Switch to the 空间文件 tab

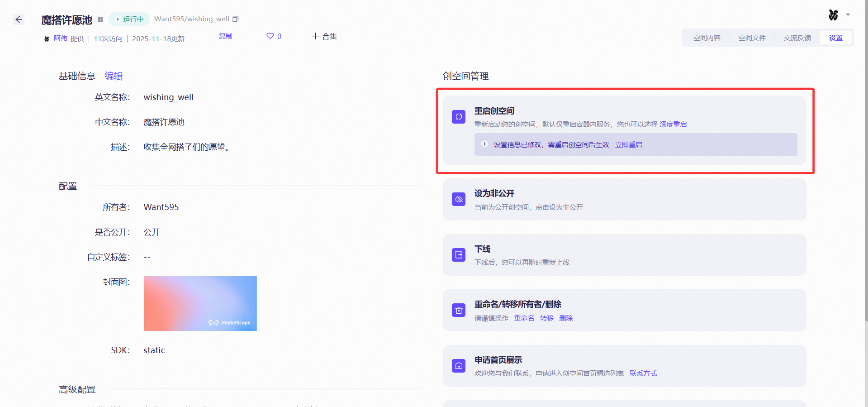point(752,38)
